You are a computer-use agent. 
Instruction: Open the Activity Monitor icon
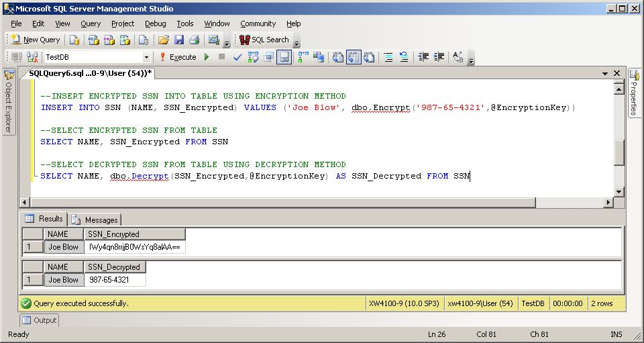tap(213, 40)
